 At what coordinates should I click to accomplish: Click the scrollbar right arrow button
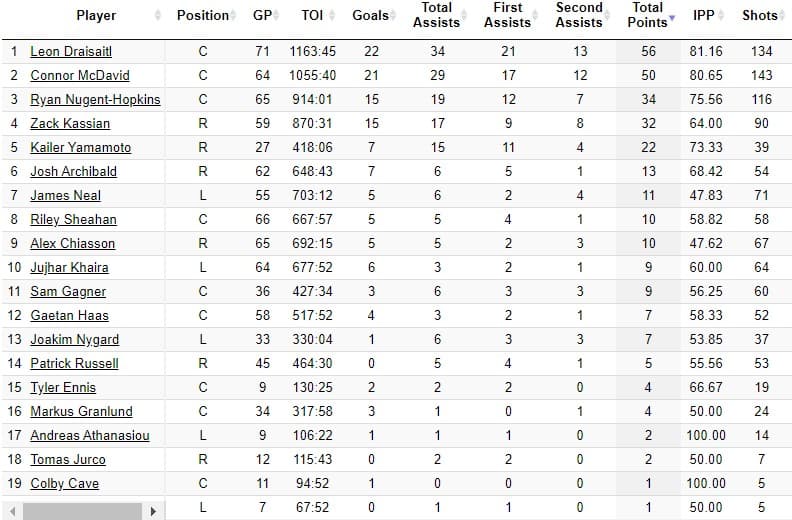tap(153, 511)
